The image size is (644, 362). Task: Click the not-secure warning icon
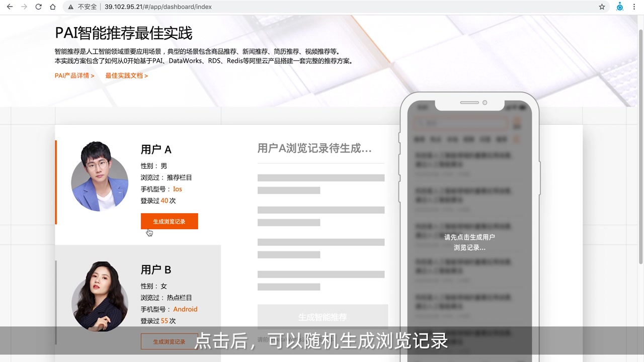(71, 7)
